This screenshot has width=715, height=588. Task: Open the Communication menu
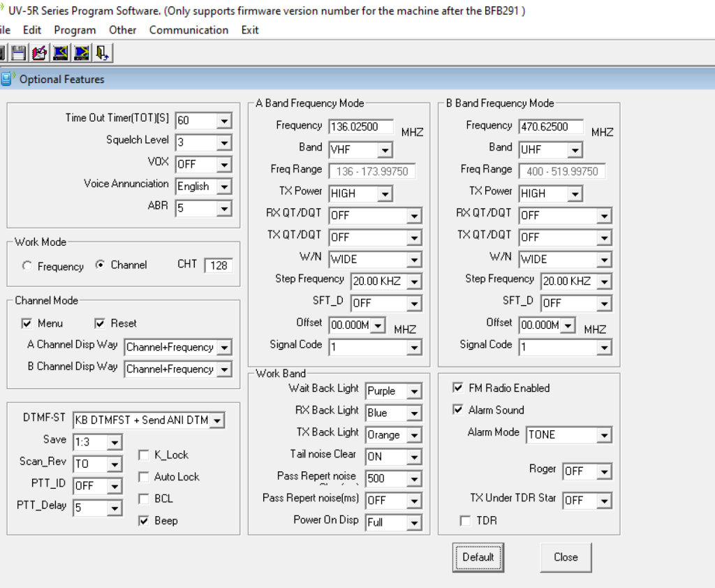point(189,30)
